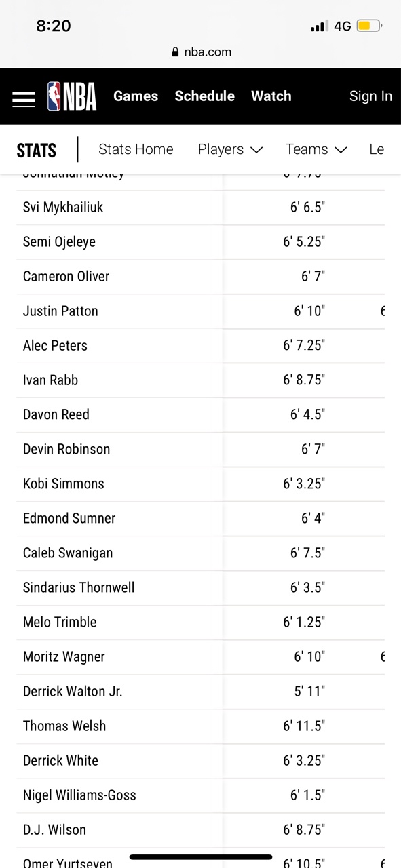Tap the NBA logo
This screenshot has width=401, height=868.
[72, 96]
